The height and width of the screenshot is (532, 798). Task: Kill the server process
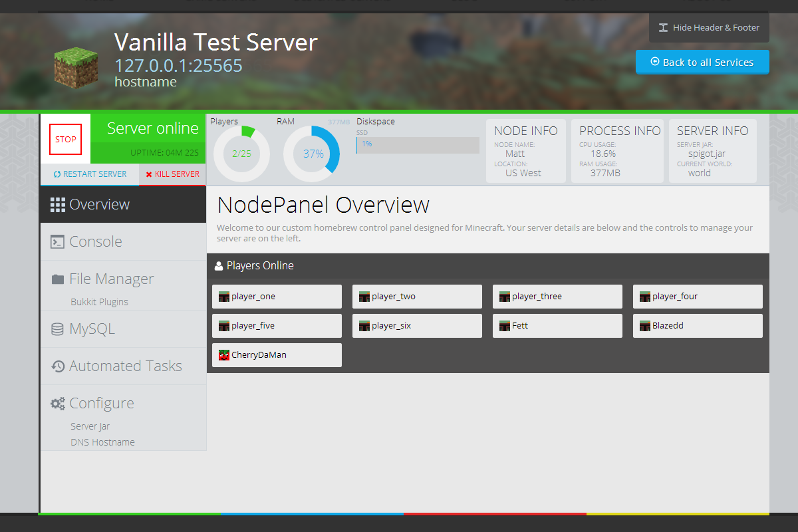click(x=172, y=174)
